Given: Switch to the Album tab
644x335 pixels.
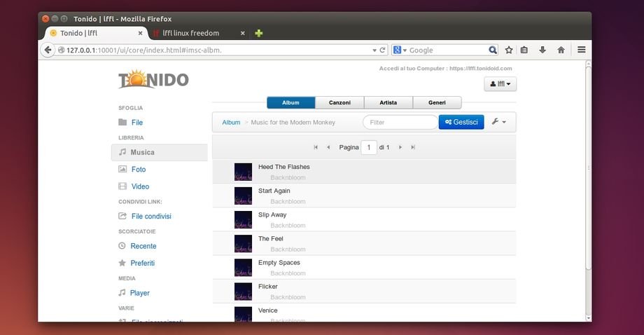Looking at the screenshot, I should [x=290, y=103].
